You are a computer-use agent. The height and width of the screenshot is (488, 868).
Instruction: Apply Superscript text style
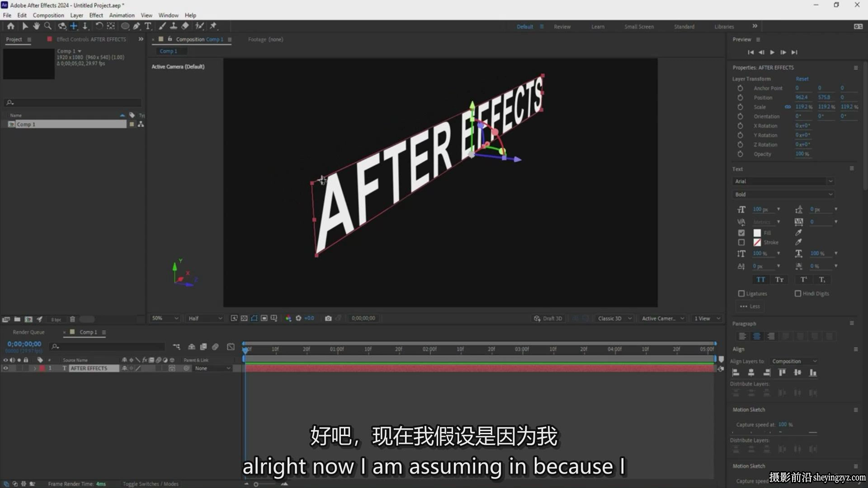(x=804, y=280)
